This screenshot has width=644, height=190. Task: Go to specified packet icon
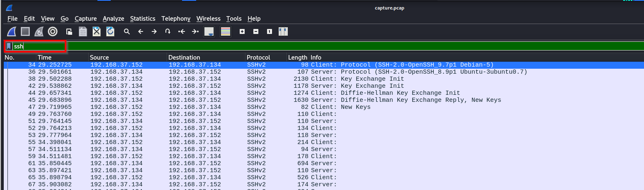(168, 31)
